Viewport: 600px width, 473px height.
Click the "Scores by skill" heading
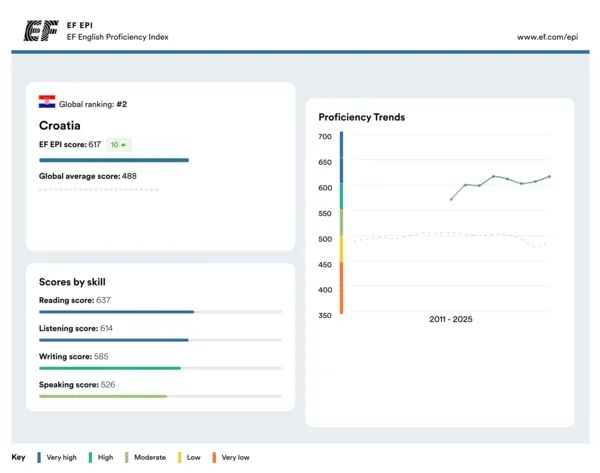72,282
